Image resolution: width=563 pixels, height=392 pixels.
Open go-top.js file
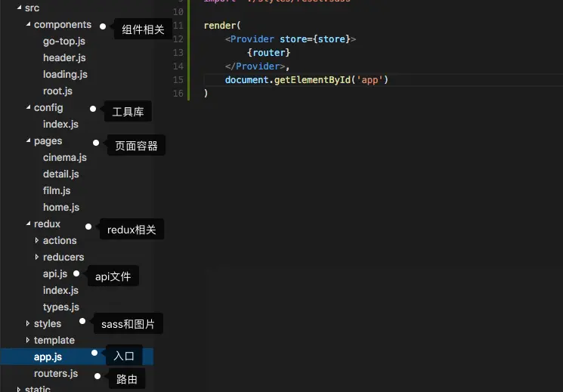(64, 42)
